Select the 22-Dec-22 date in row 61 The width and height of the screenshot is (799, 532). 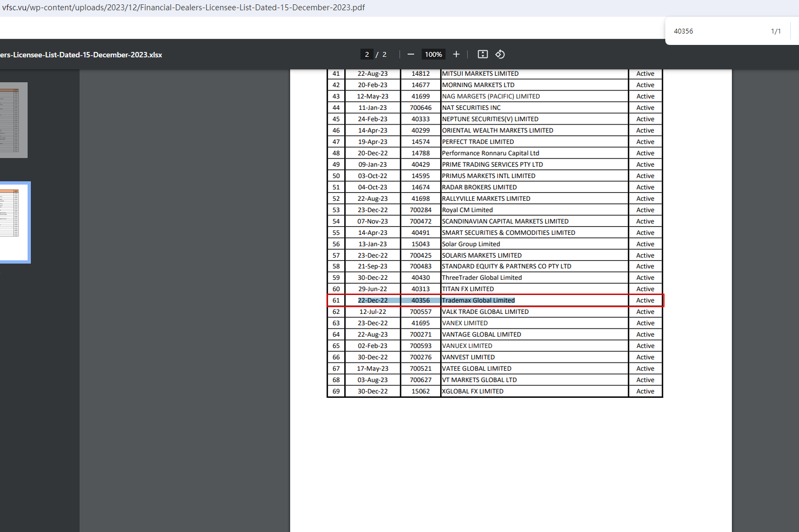point(372,300)
